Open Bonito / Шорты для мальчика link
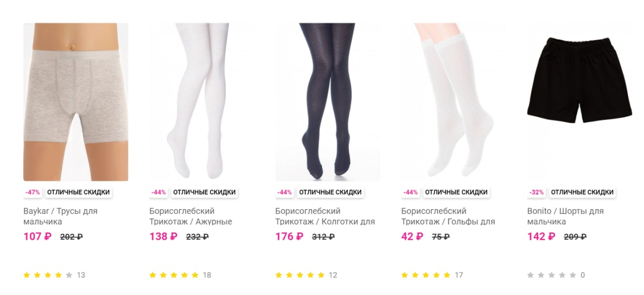Image resolution: width=644 pixels, height=295 pixels. click(566, 216)
